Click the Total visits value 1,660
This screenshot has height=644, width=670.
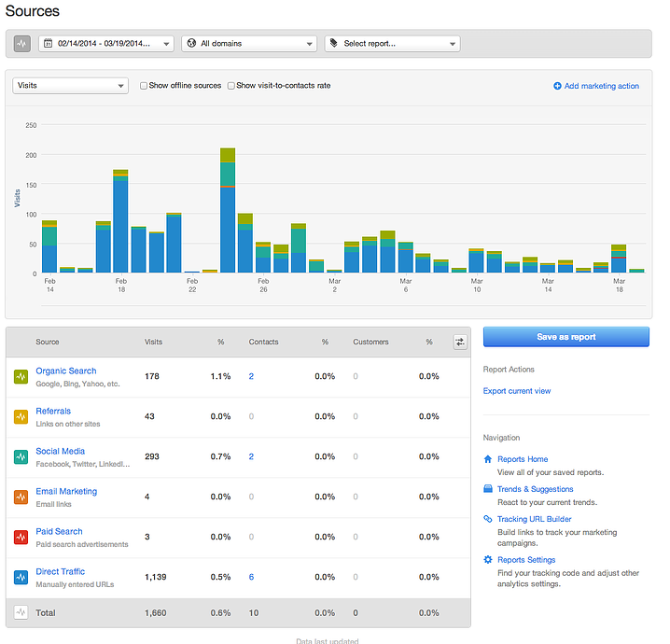[x=156, y=613]
